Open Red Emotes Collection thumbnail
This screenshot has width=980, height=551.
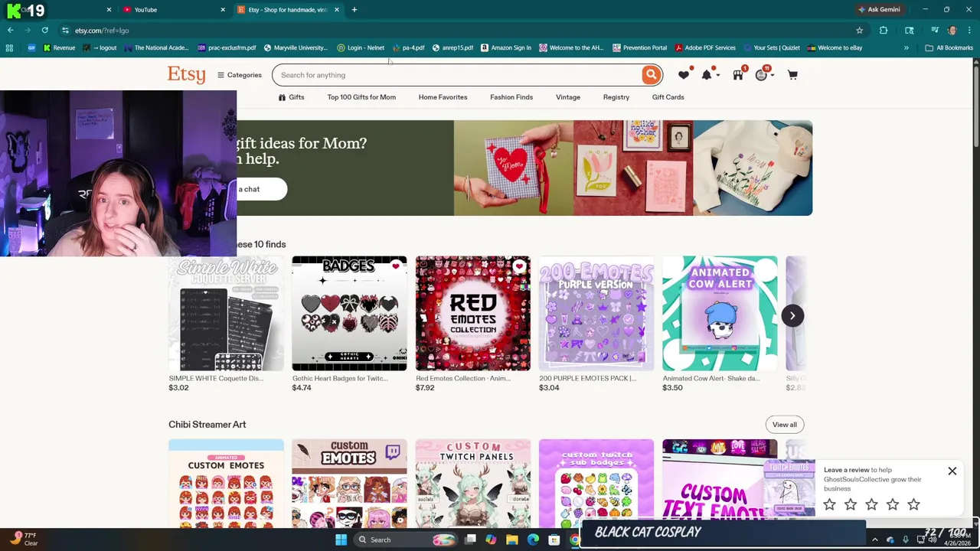(x=473, y=314)
